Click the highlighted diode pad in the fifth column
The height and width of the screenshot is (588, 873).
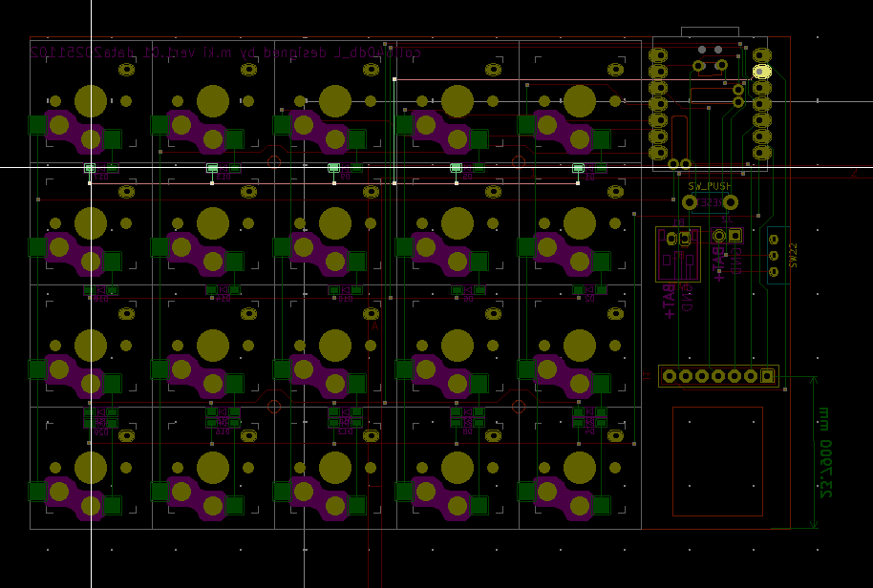tap(578, 168)
